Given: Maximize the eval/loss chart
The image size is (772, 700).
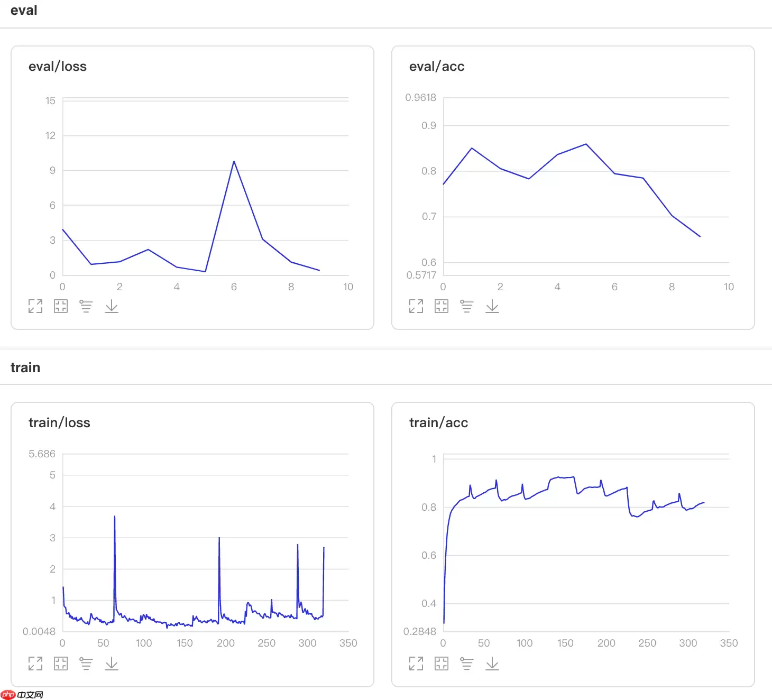Looking at the screenshot, I should tap(35, 306).
